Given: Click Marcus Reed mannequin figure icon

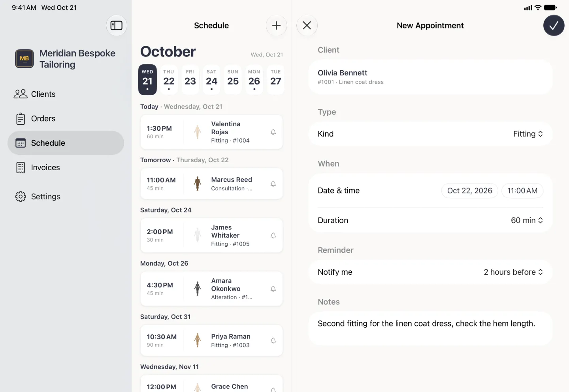Looking at the screenshot, I should [198, 184].
